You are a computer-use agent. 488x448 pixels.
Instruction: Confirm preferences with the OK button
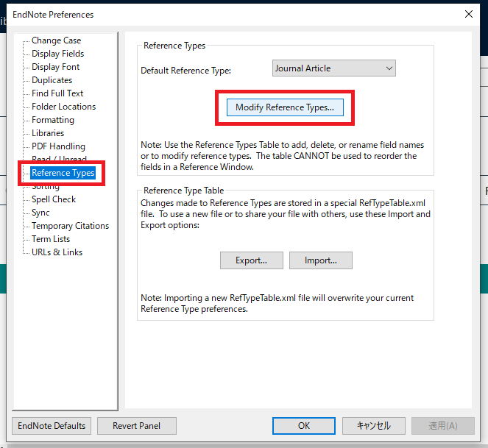click(x=303, y=426)
